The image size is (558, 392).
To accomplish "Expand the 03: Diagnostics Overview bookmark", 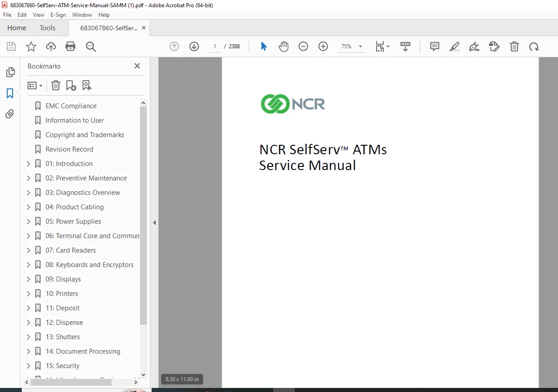I will pos(28,193).
